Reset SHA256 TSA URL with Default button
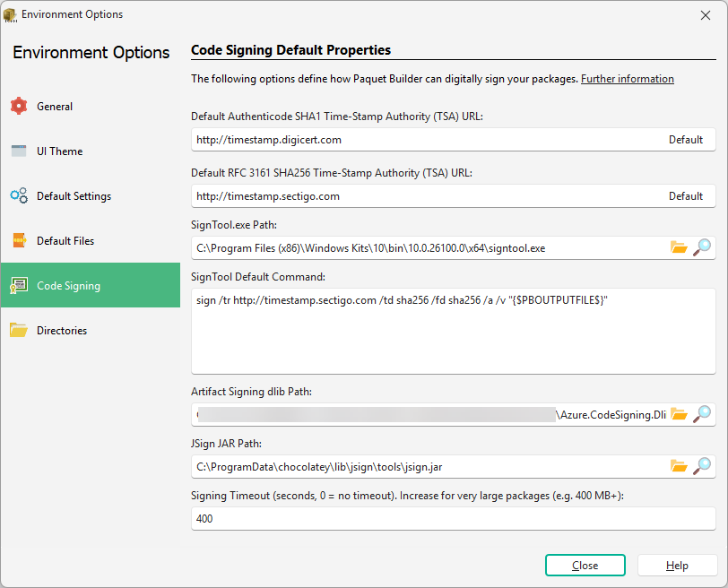728x588 pixels. [x=685, y=196]
